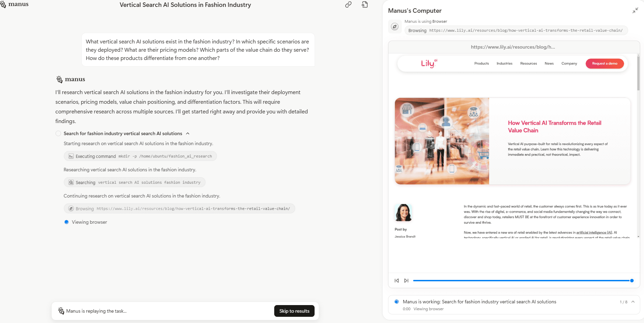Click the Viewing browser status text
Image resolution: width=644 pixels, height=323 pixels.
[89, 222]
